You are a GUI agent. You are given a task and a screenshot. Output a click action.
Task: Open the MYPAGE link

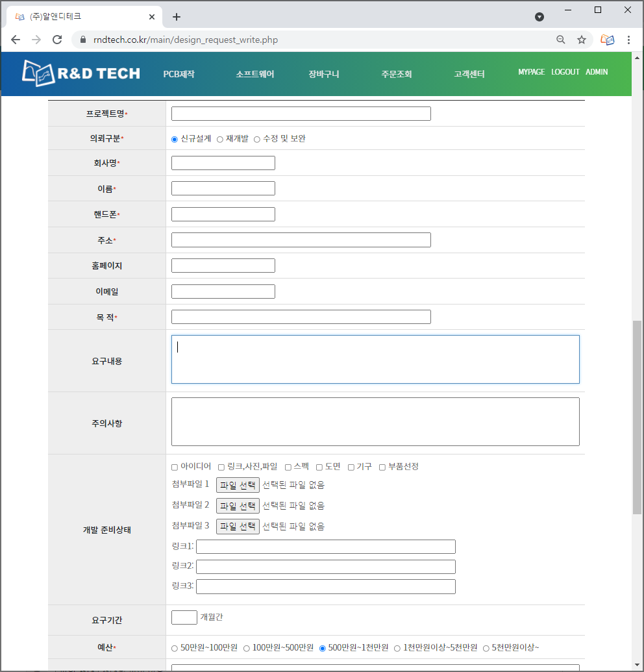531,72
